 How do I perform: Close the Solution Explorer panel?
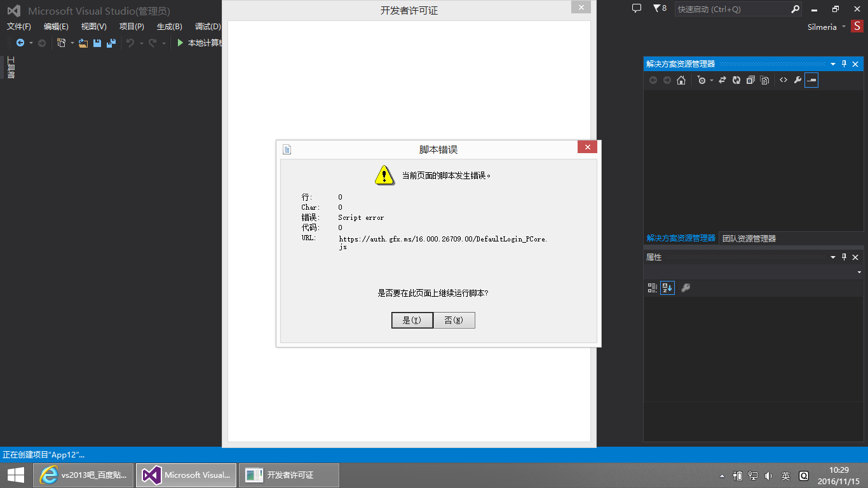pos(855,64)
